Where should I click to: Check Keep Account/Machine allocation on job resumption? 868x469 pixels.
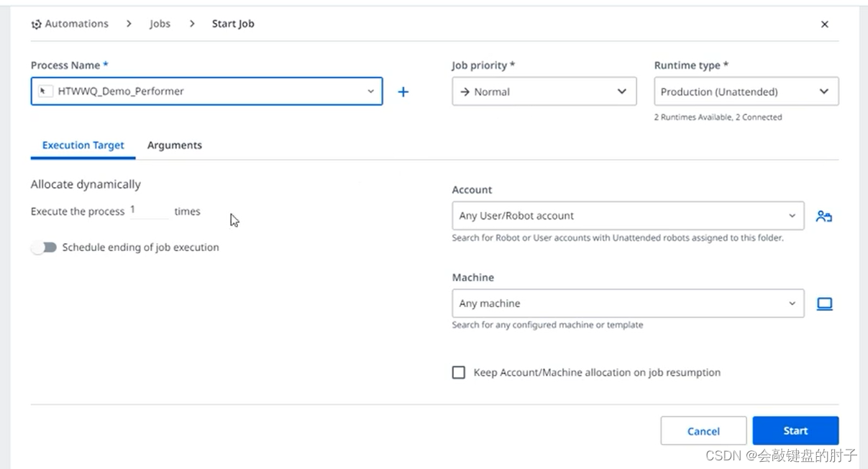459,373
